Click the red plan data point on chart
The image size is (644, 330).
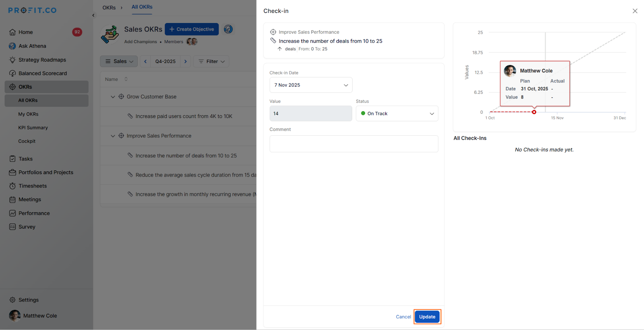point(534,112)
